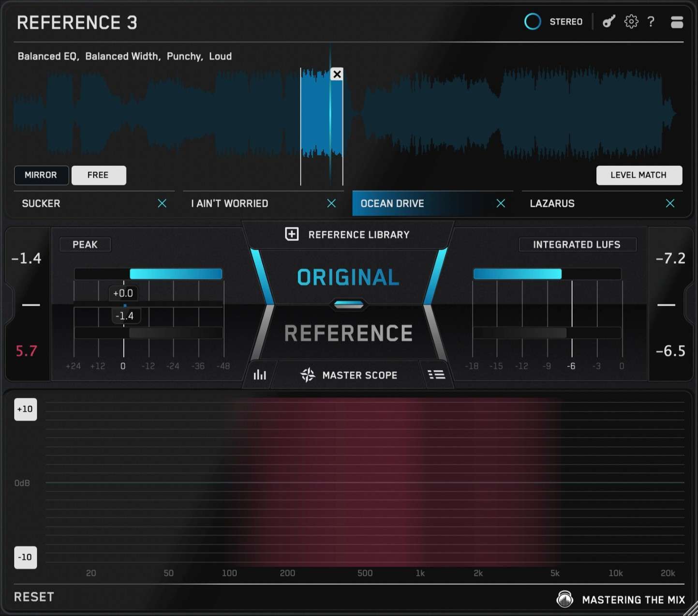This screenshot has height=616, width=698.
Task: Open the plugin settings with the gear icon
Action: tap(631, 21)
